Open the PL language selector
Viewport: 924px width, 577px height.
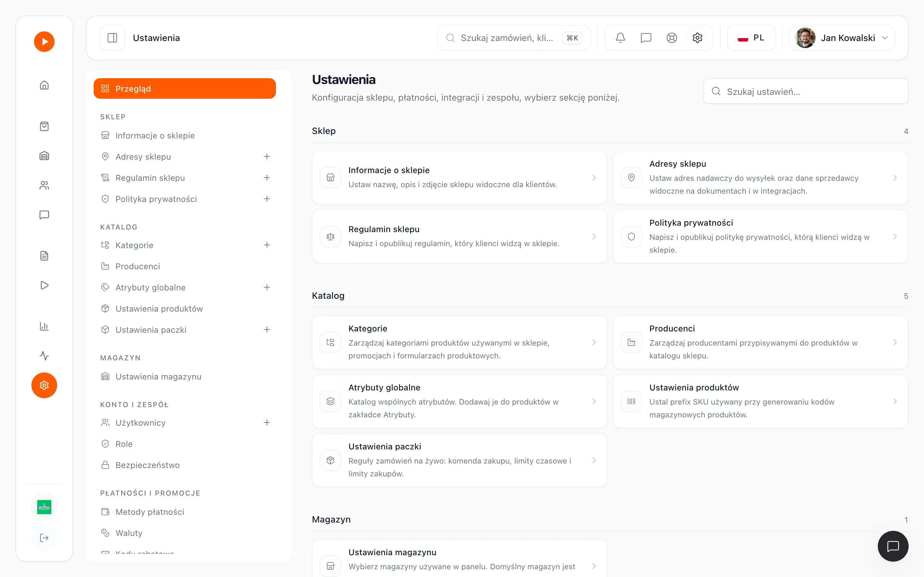pos(751,38)
